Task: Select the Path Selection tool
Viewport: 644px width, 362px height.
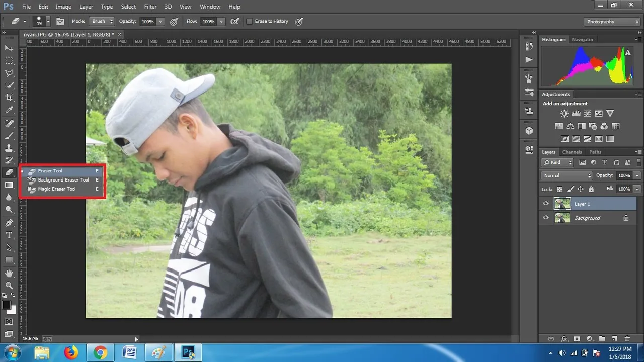Action: click(x=9, y=247)
